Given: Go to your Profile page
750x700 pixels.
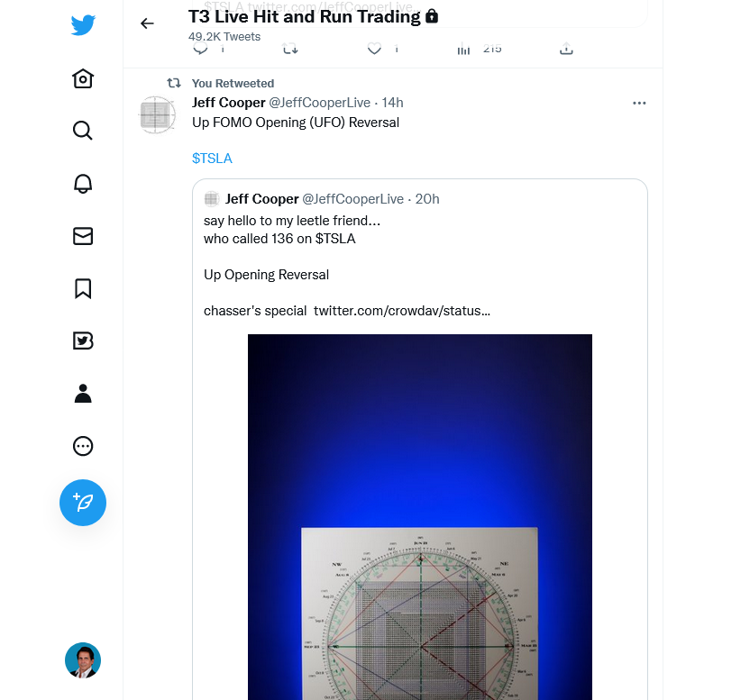Looking at the screenshot, I should coord(82,394).
